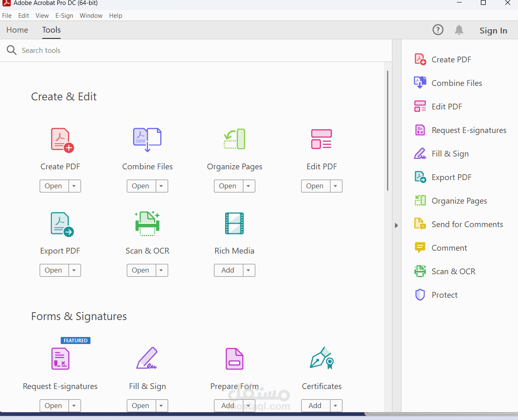Open Create PDF from the right sidebar
Screen dimensions: 518x420
pyautogui.click(x=442, y=59)
